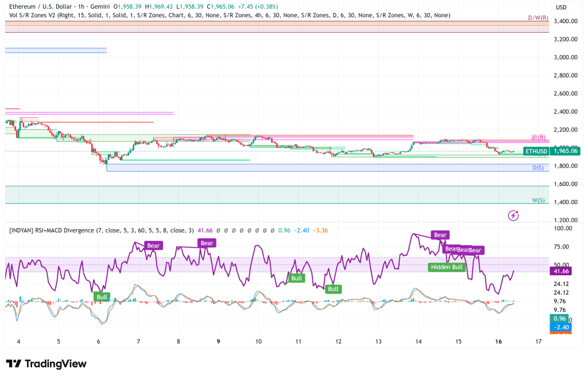Click the green weekly support zone band
This screenshot has width=588, height=379.
(276, 195)
